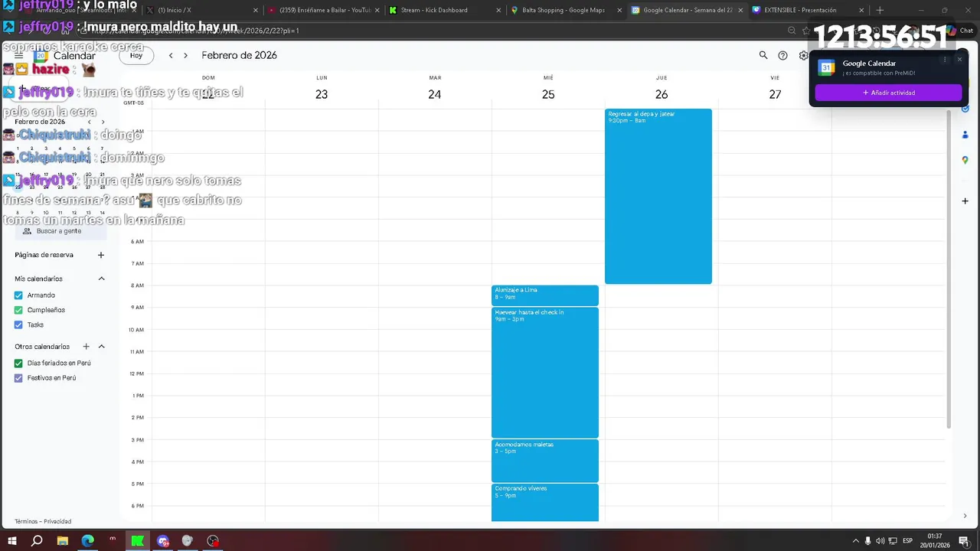Toggle the Armando calendar checkbox

(x=18, y=295)
